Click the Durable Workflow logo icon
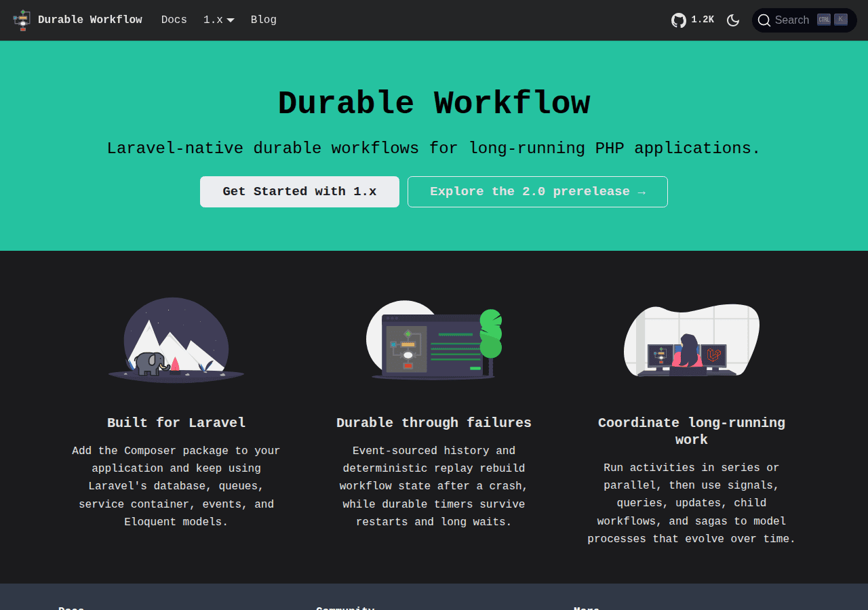The image size is (868, 610). click(x=22, y=20)
